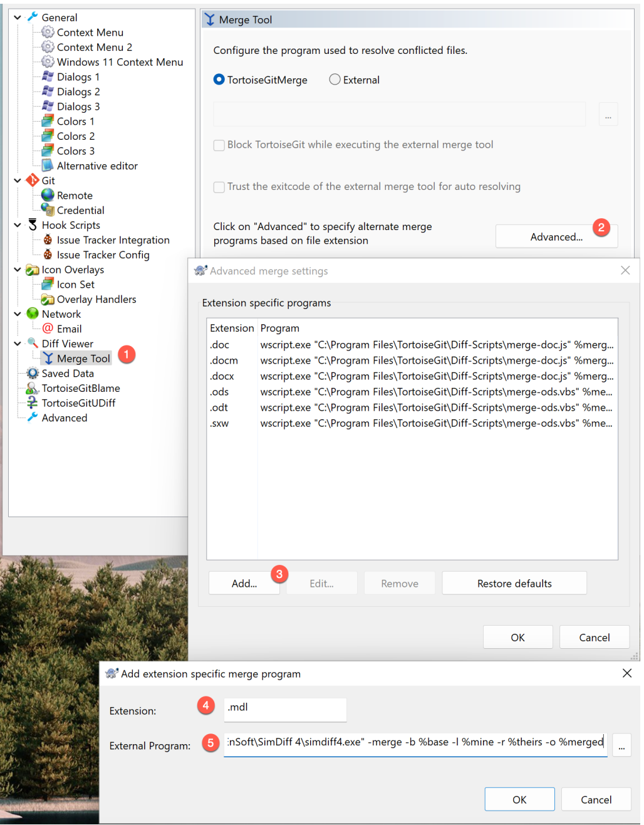The image size is (644, 825).
Task: Select the .doc row in extension list
Action: point(412,345)
